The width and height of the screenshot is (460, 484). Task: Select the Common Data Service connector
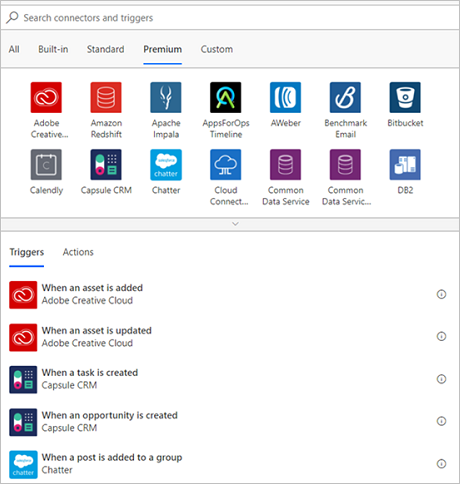pos(285,165)
